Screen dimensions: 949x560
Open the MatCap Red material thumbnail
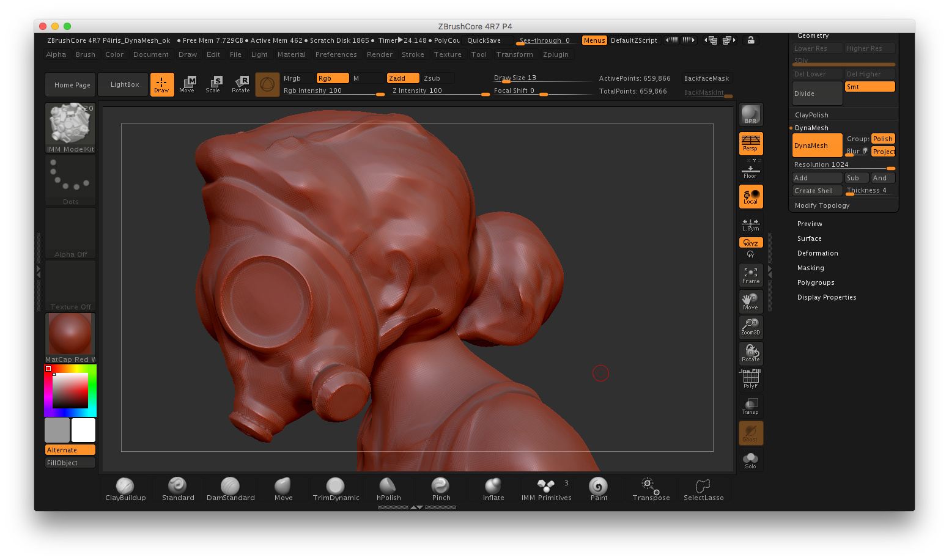(x=70, y=334)
